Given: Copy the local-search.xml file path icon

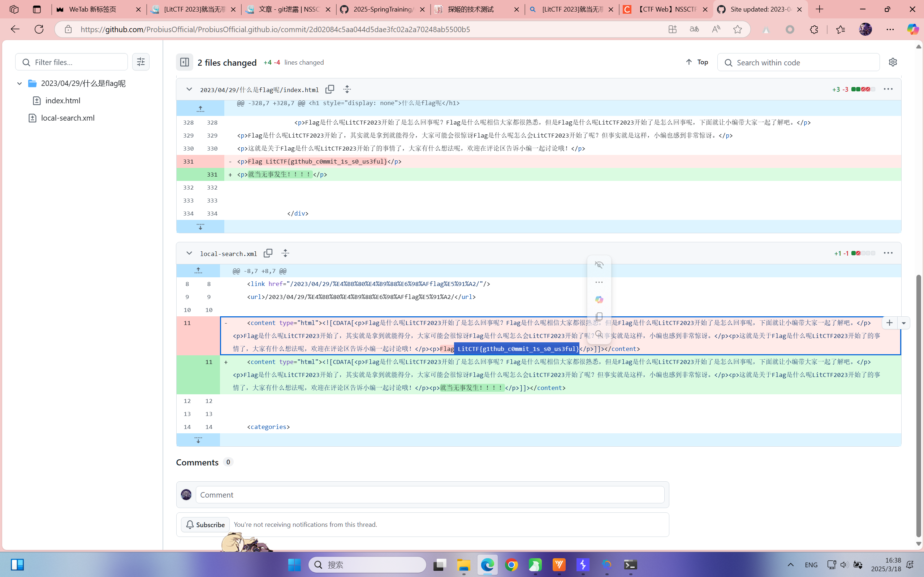Looking at the screenshot, I should pyautogui.click(x=268, y=253).
